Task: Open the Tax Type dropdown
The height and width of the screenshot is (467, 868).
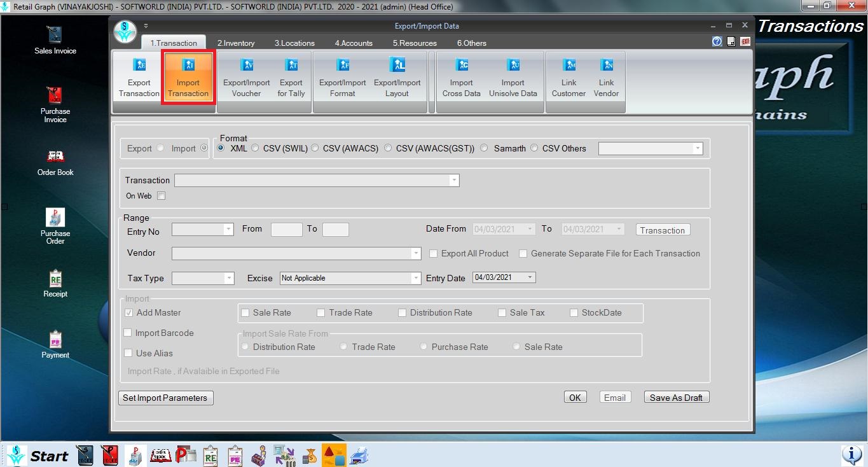Action: tap(229, 278)
